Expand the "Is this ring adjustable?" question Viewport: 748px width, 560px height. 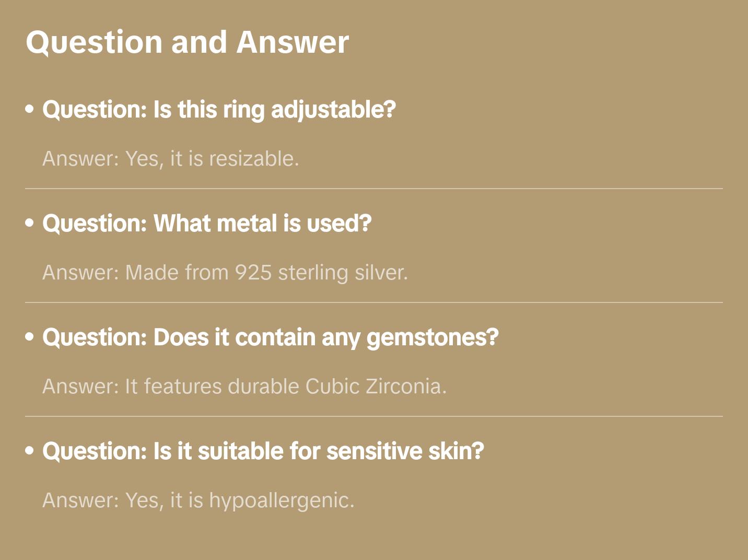pos(219,110)
